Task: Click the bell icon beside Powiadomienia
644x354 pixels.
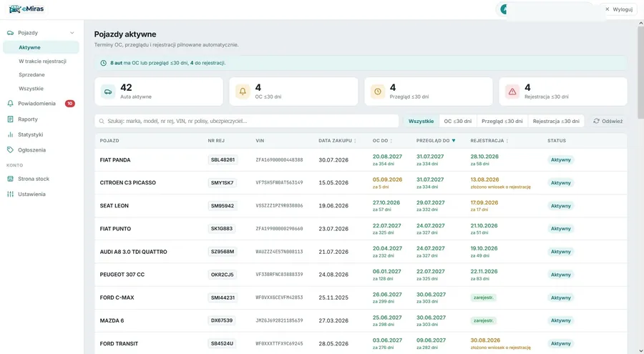Action: point(10,104)
